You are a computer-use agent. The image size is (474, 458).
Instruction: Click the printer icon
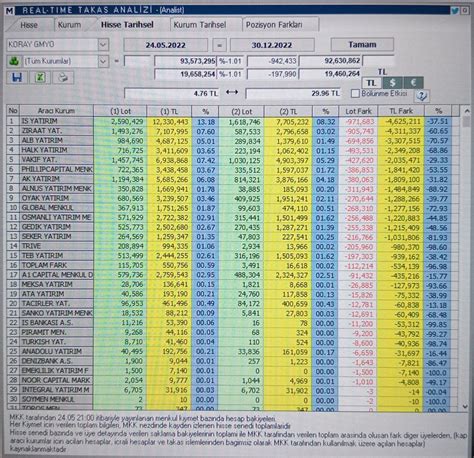pos(63,78)
